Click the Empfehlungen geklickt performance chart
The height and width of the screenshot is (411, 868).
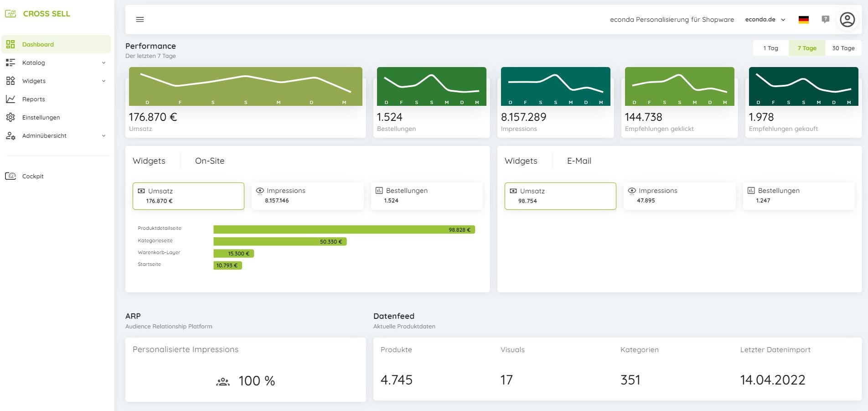point(680,86)
